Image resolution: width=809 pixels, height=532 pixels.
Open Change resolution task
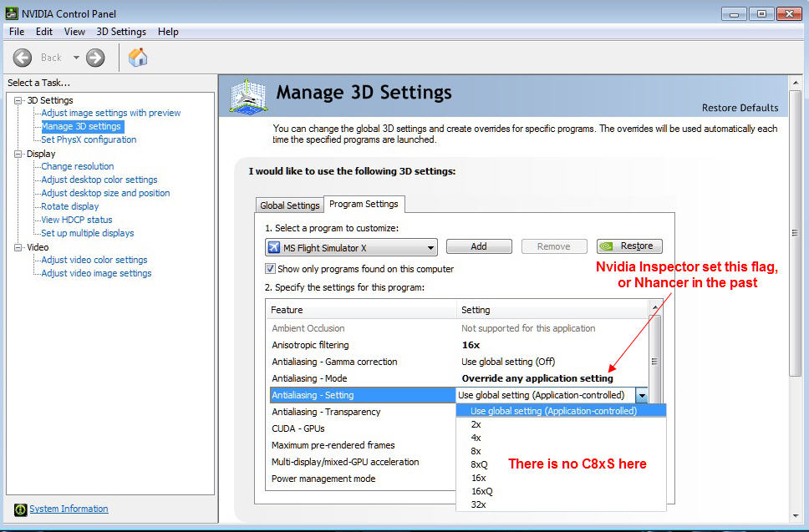coord(78,166)
